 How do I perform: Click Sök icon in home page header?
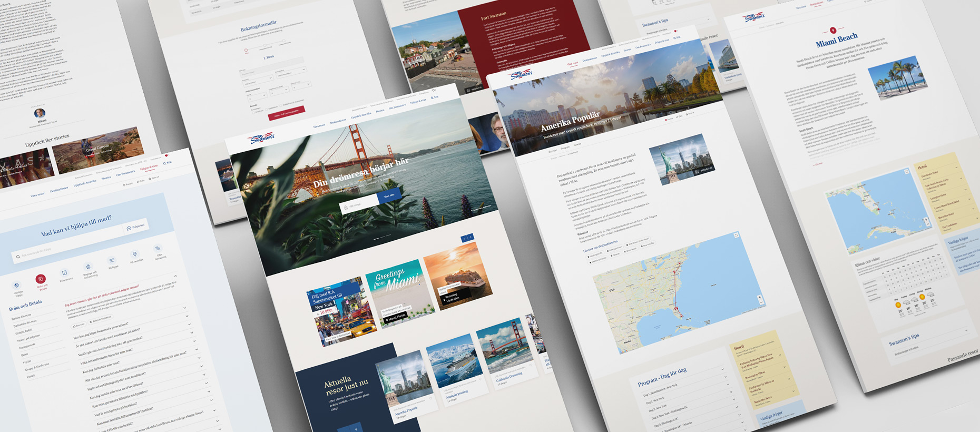click(435, 97)
